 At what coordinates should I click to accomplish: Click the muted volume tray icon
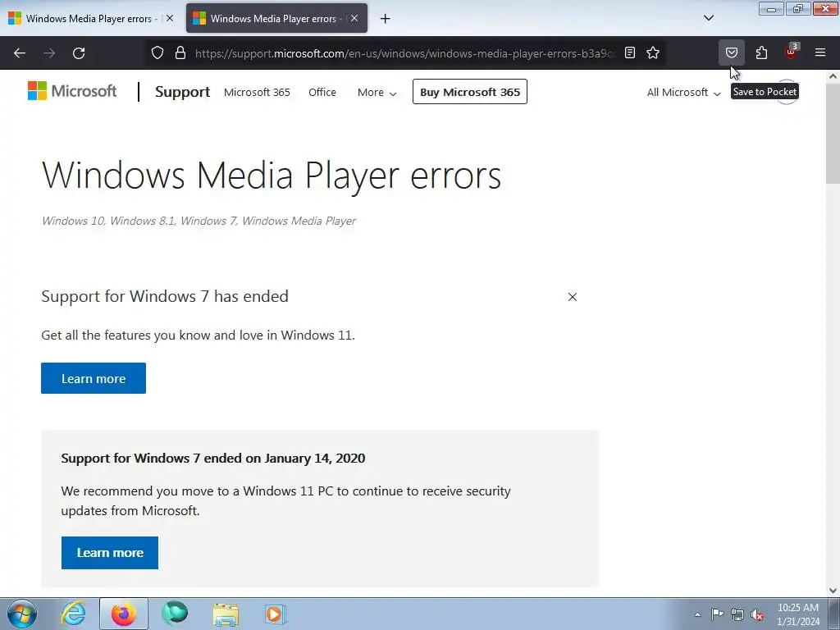(757, 615)
